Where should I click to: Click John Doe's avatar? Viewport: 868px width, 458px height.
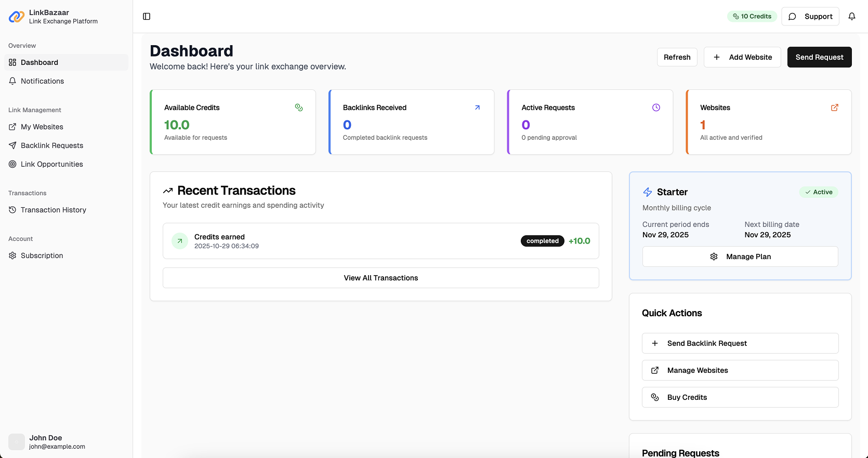17,442
